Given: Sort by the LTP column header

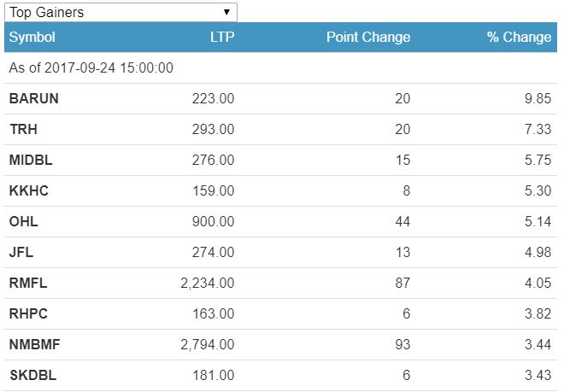Looking at the screenshot, I should click(221, 38).
